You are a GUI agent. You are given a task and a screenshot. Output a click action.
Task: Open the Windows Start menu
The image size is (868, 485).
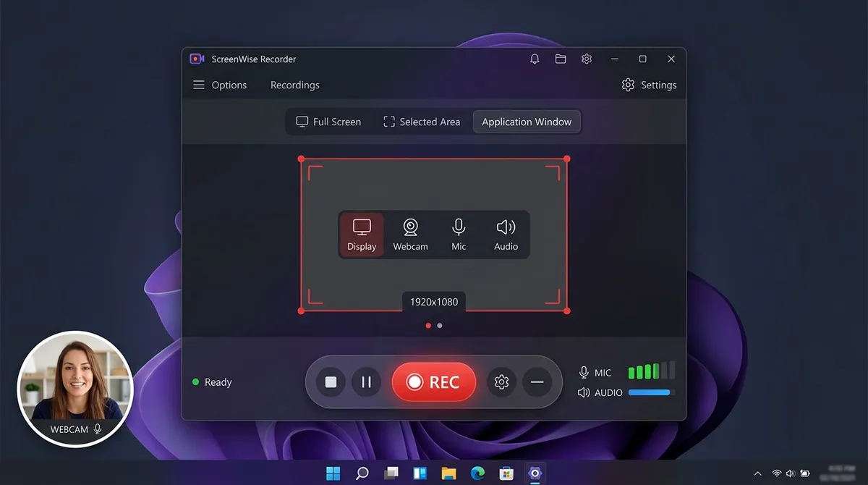click(333, 473)
